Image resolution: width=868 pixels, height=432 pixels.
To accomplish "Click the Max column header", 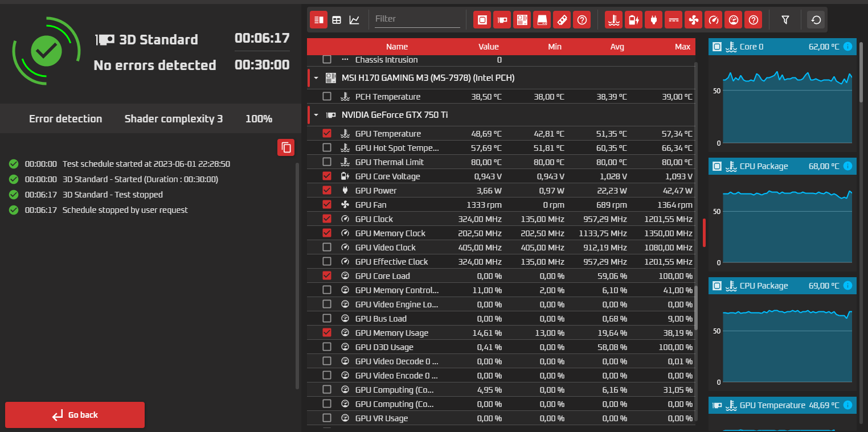I will [x=682, y=47].
